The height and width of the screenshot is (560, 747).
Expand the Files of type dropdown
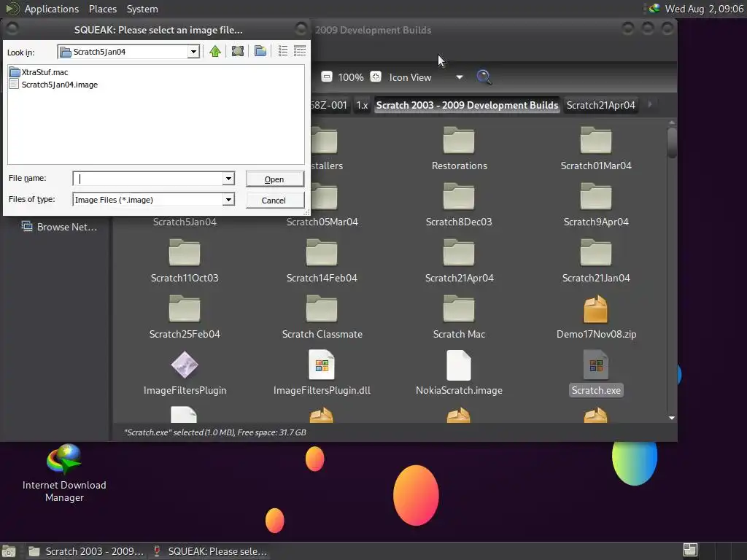click(228, 200)
